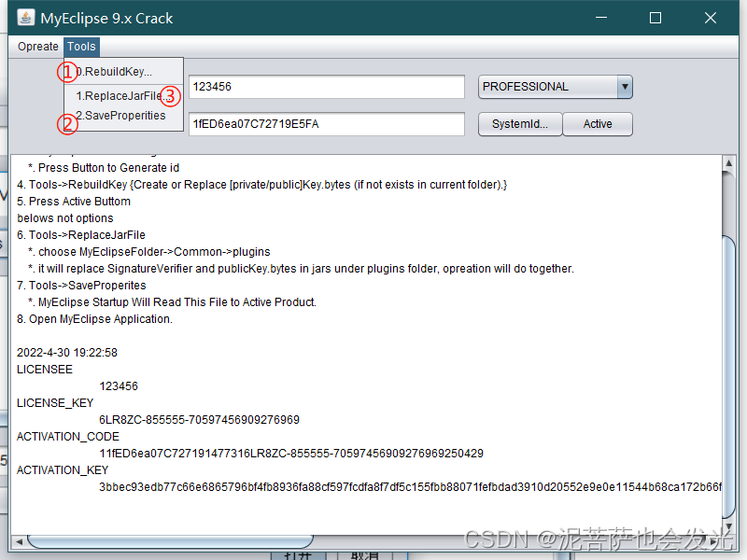Click the '4. Tools->RebuildKey' instruction line
The width and height of the screenshot is (747, 560).
262,185
